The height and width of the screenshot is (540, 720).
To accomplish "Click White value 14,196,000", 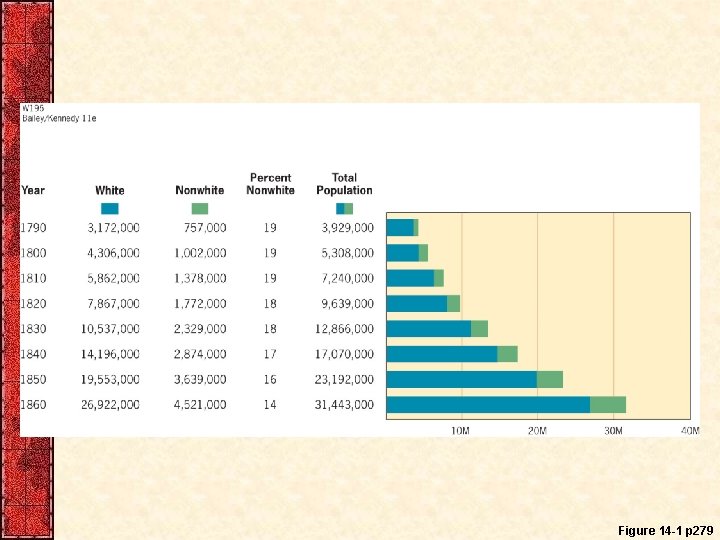I will click(x=110, y=354).
